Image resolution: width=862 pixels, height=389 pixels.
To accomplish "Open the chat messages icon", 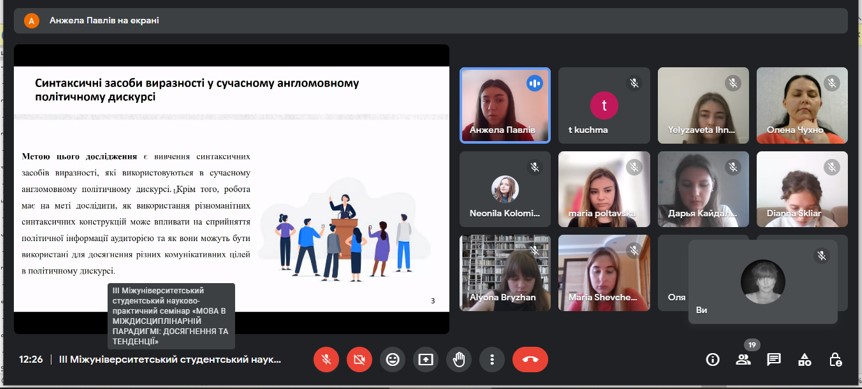I will (x=773, y=360).
